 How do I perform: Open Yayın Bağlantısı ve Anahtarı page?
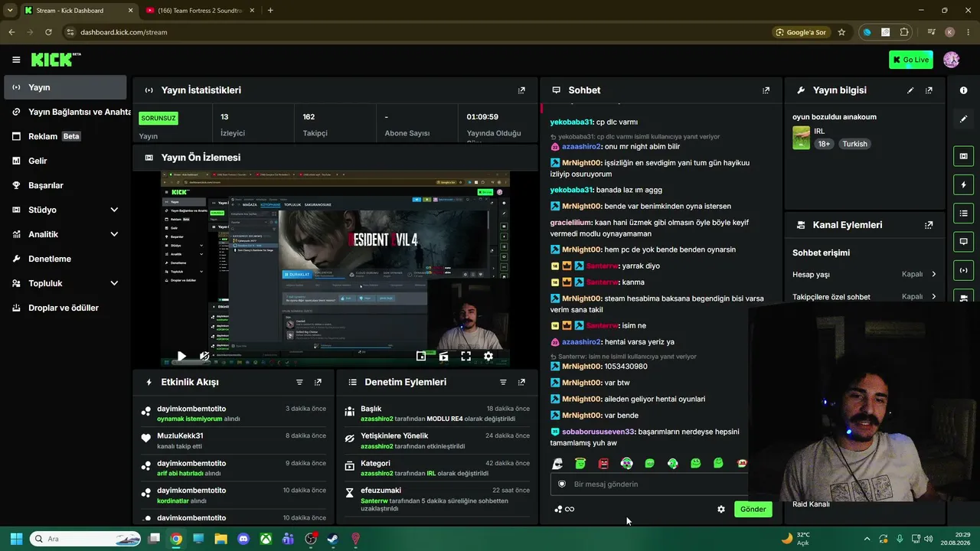67,112
